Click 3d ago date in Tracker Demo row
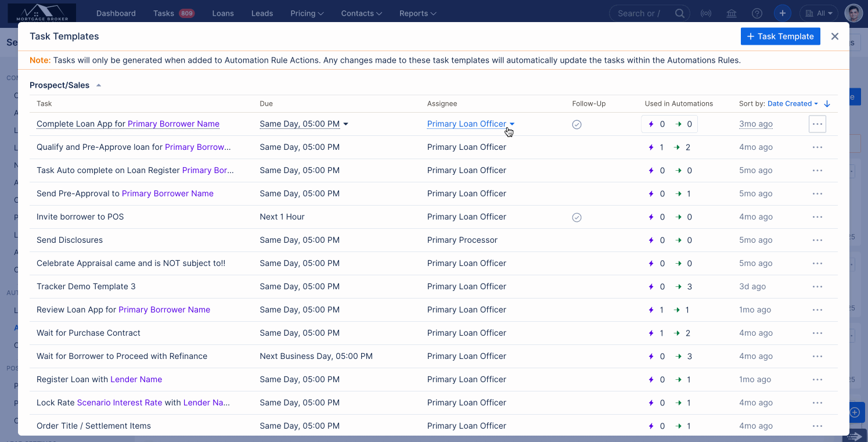The image size is (868, 442). click(x=752, y=286)
